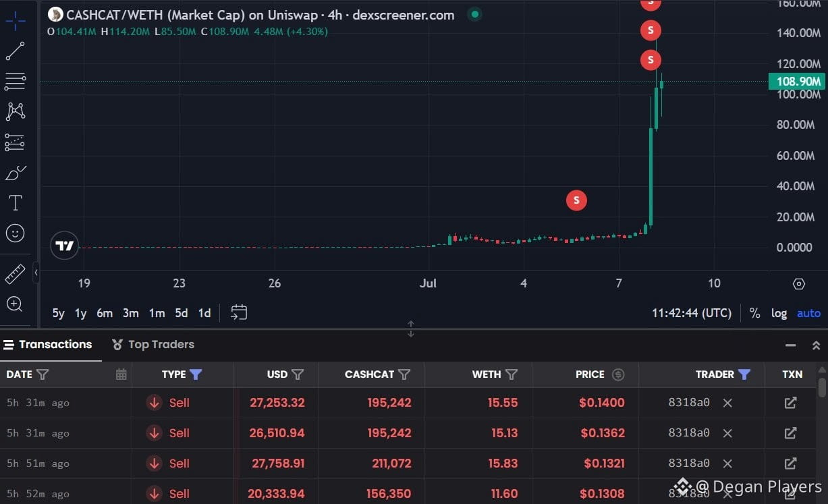Open the forecasting position tool
Image resolution: width=828 pixels, height=504 pixels.
click(x=15, y=142)
